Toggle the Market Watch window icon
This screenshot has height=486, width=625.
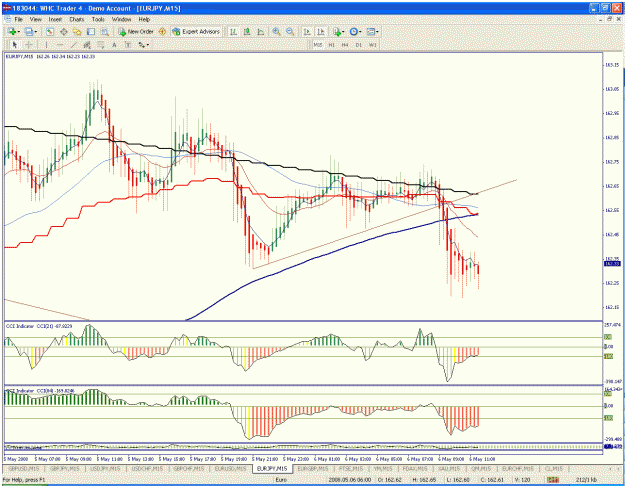[x=50, y=31]
